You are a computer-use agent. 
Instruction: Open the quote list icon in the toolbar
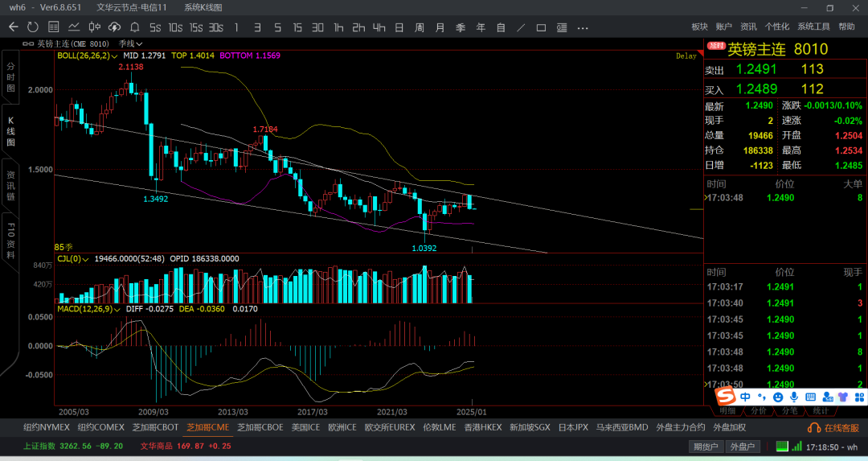53,27
